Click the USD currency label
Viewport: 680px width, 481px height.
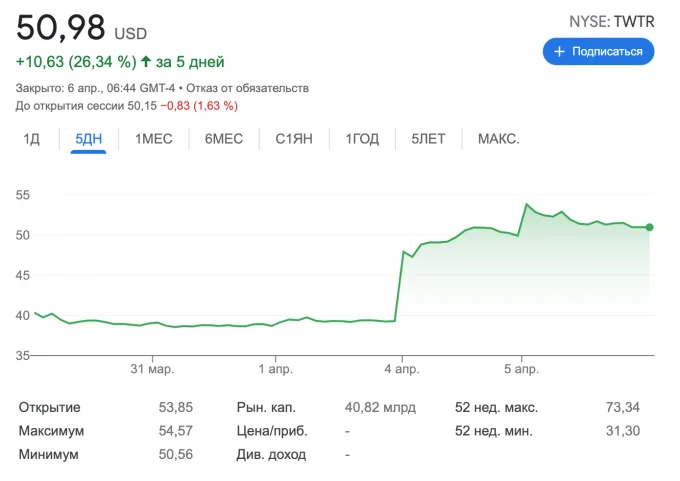tap(131, 34)
